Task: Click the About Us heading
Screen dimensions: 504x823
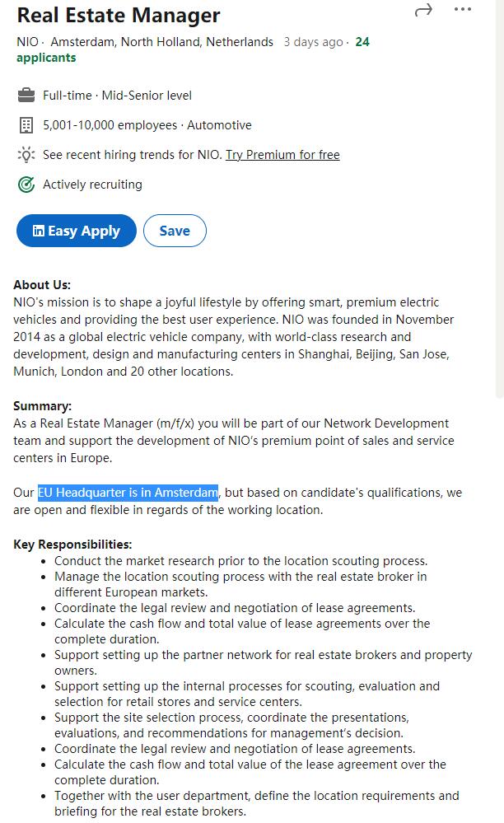Action: (x=42, y=285)
